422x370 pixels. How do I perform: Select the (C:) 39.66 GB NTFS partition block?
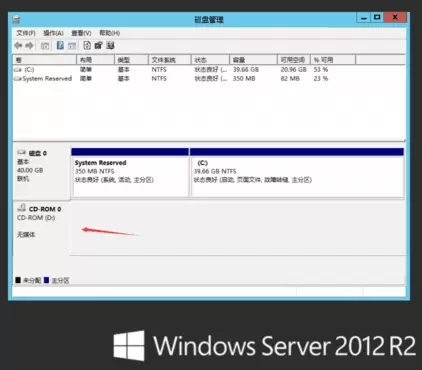(x=297, y=173)
